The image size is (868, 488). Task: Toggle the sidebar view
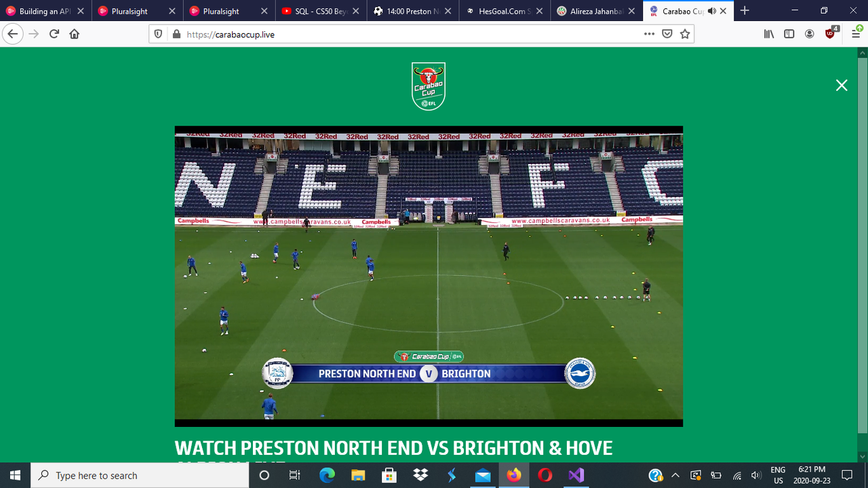(x=789, y=34)
